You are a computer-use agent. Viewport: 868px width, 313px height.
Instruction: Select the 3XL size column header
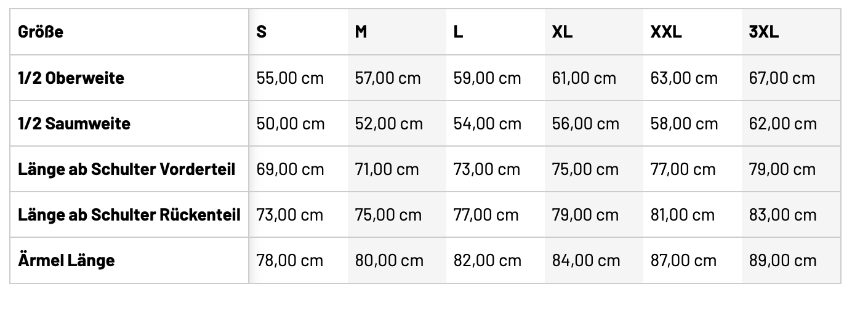coord(763,32)
